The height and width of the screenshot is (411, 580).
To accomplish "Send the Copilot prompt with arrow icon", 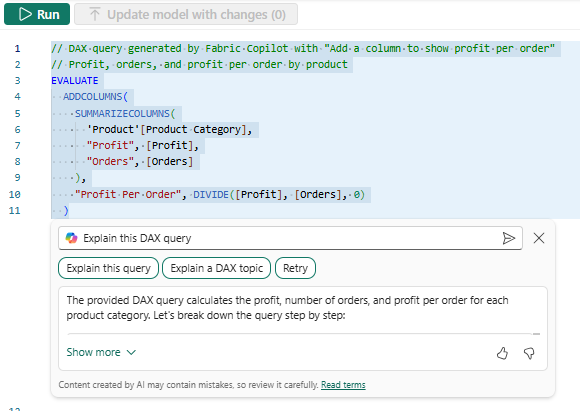I will coord(509,238).
